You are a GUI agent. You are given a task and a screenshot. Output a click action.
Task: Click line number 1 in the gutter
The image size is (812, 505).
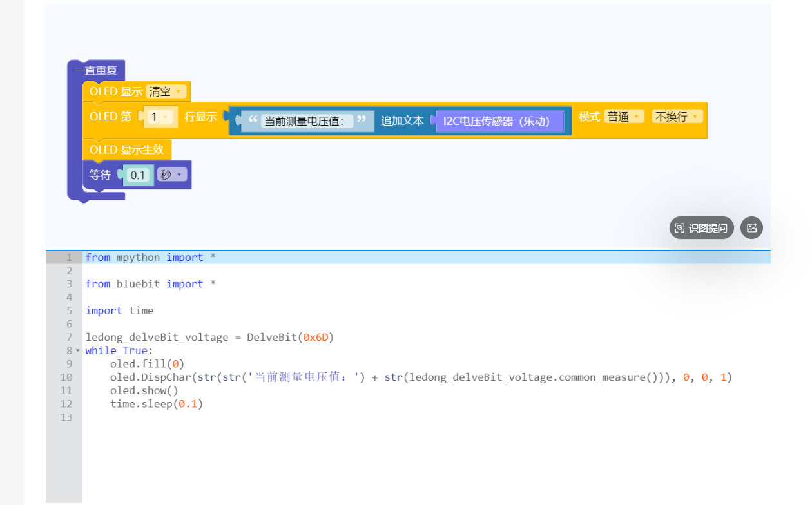coord(69,257)
